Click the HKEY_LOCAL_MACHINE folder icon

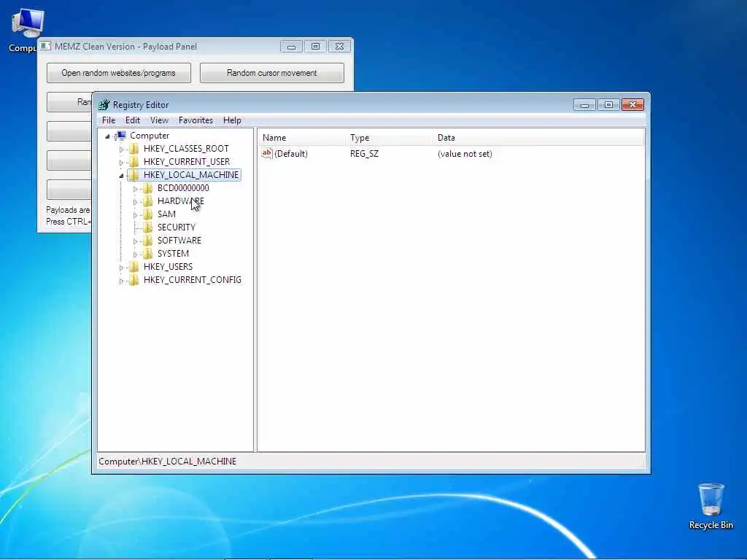point(134,175)
